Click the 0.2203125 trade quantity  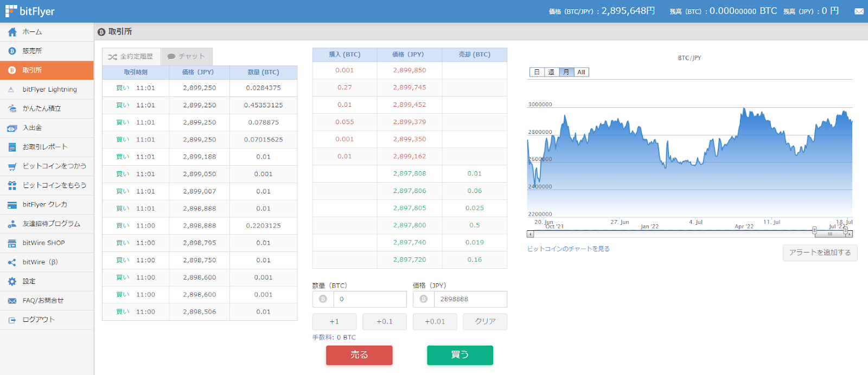click(264, 226)
